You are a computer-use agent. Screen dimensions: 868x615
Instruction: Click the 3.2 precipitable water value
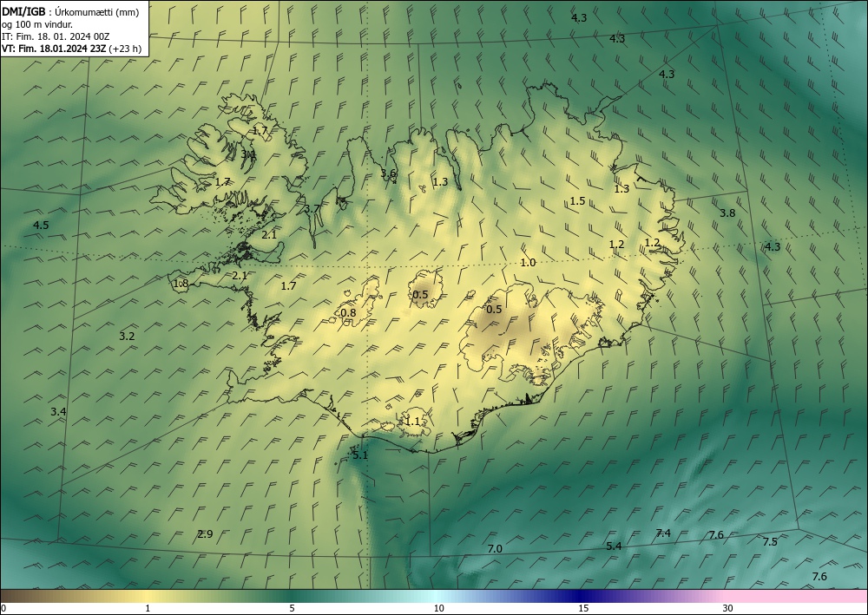[x=127, y=336]
